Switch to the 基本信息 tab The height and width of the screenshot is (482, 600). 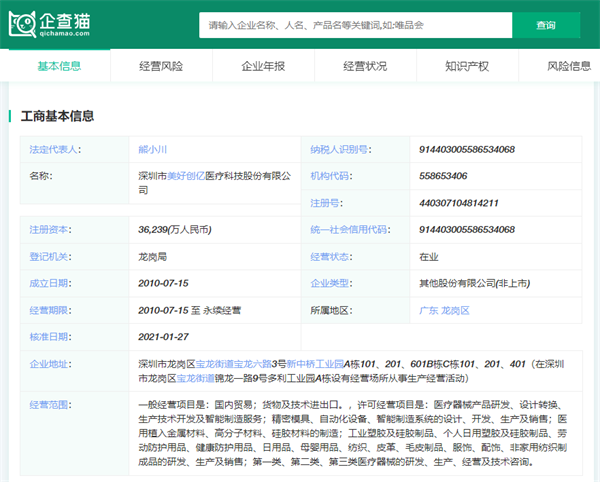coord(58,67)
